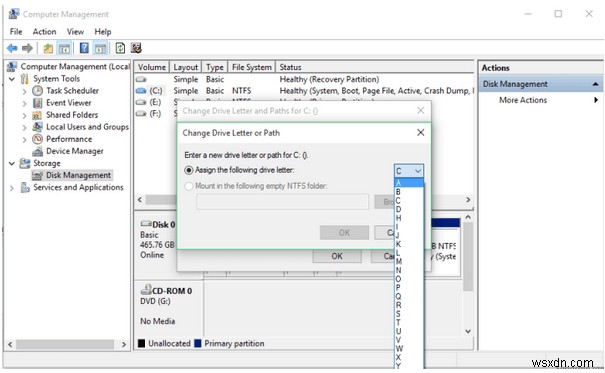Expand Local Users and Groups node
This screenshot has width=605, height=373.
point(24,127)
